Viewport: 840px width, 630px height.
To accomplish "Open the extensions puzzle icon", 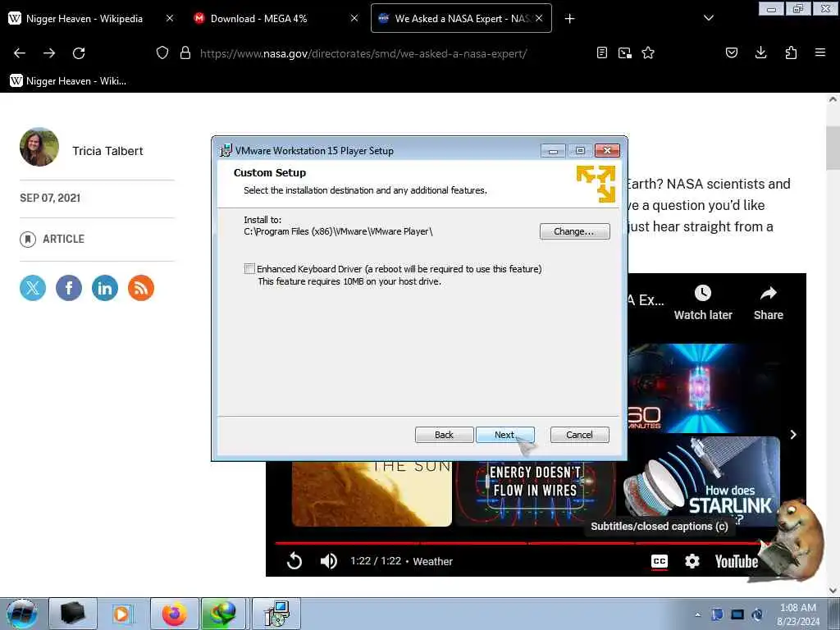I will (791, 53).
